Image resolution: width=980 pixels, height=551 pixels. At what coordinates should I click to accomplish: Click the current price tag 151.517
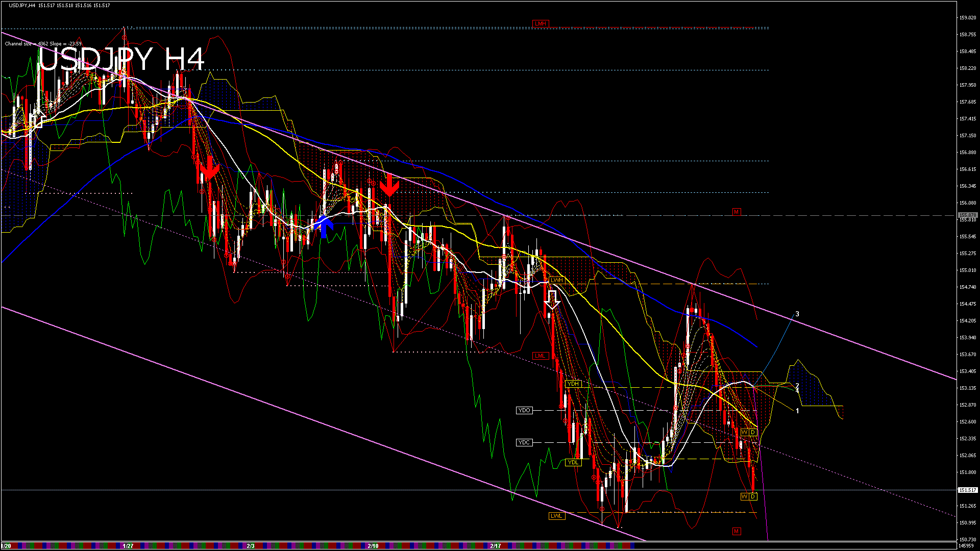[967, 490]
